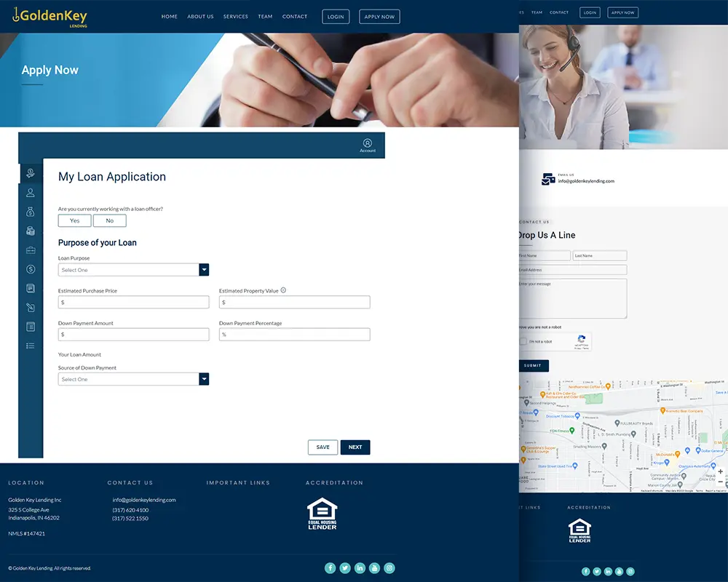Choose No for working with loan officer

(110, 221)
